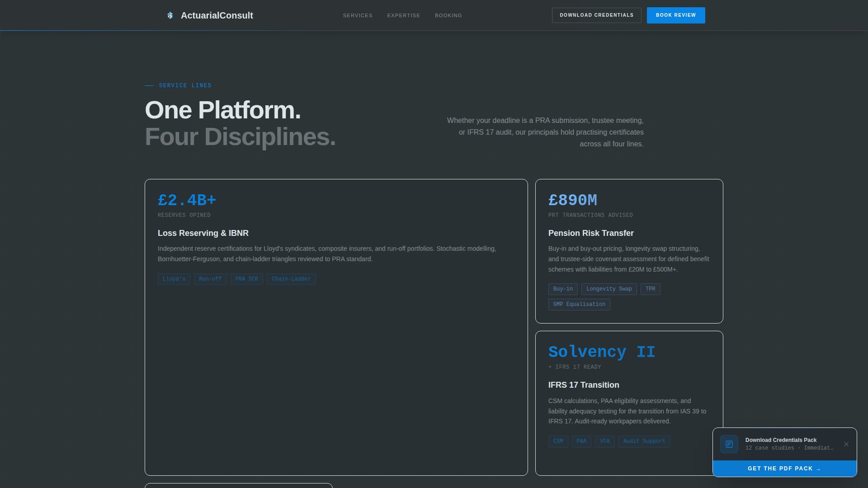The image size is (868, 488).
Task: Select the TPR tag chip
Action: click(650, 289)
